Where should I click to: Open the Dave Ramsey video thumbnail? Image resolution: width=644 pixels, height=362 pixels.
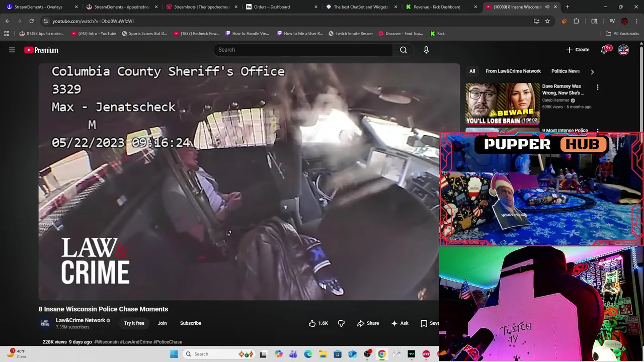[x=502, y=104]
